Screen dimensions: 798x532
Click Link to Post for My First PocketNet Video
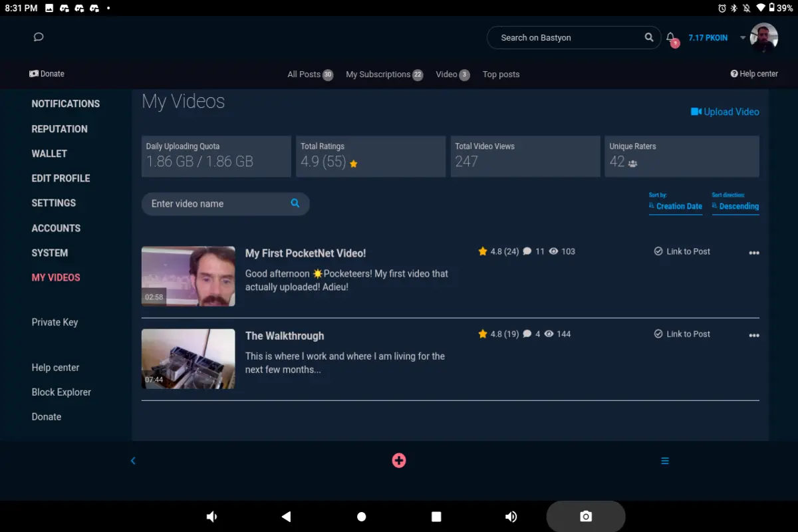(x=682, y=251)
